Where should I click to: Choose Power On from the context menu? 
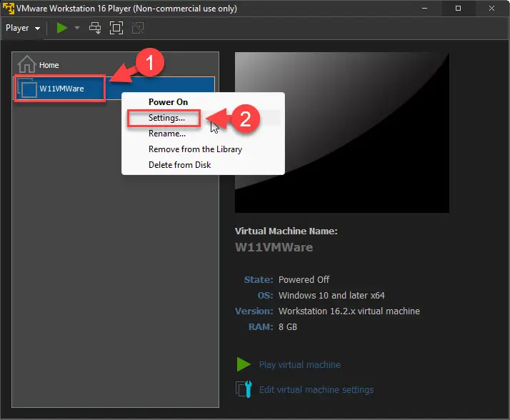[x=168, y=102]
